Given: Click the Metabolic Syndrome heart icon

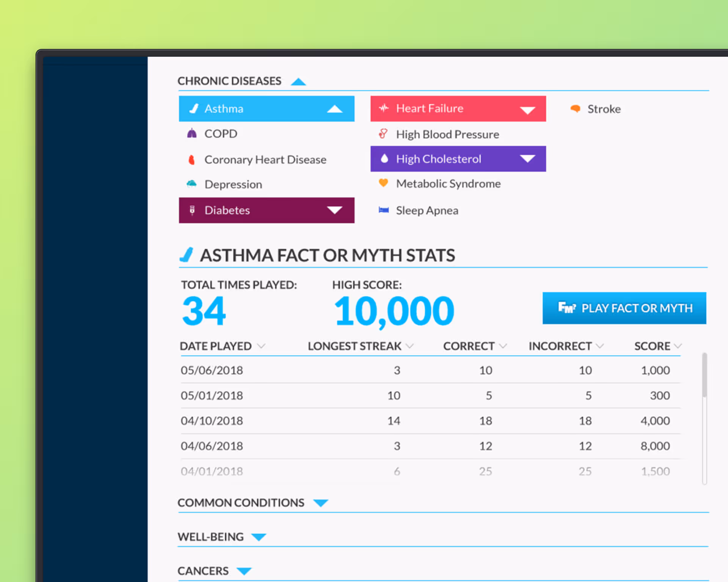Looking at the screenshot, I should (383, 183).
